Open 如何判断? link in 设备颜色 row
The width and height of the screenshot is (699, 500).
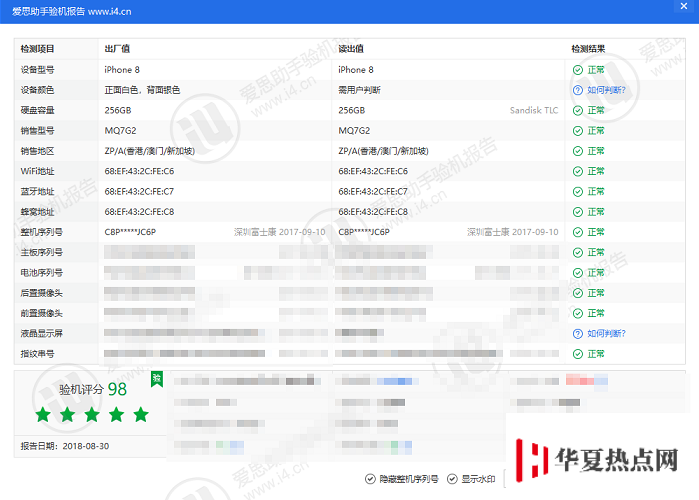[606, 90]
